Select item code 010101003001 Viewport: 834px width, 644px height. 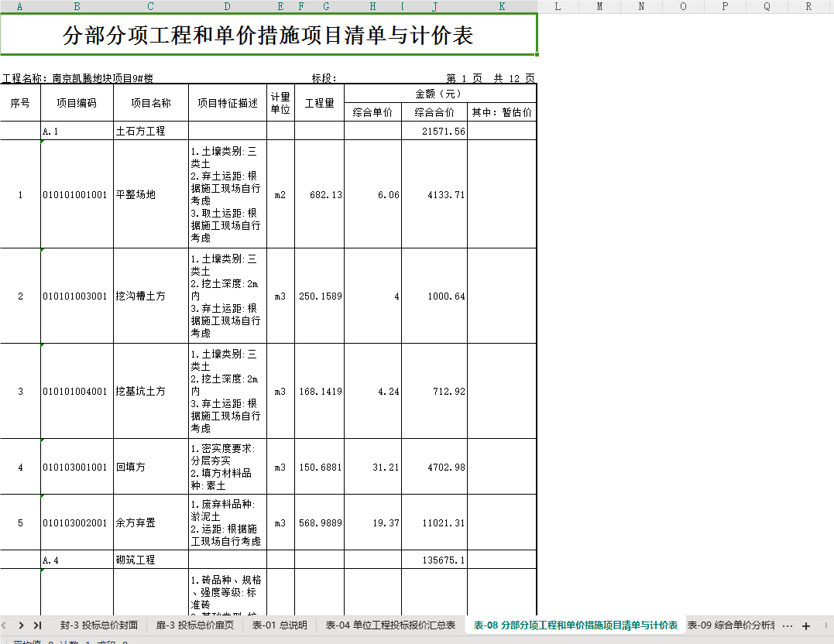pos(77,296)
